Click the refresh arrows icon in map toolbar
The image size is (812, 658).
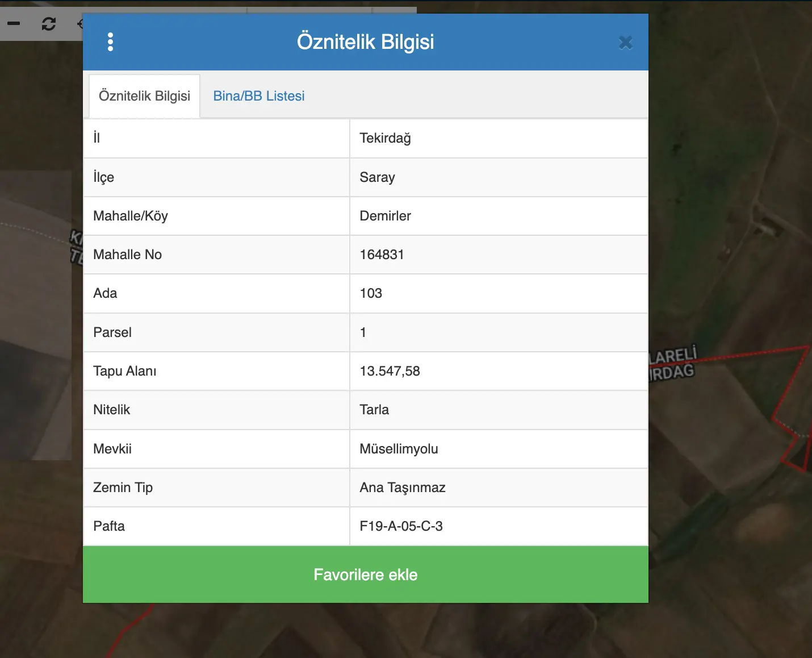tap(49, 23)
